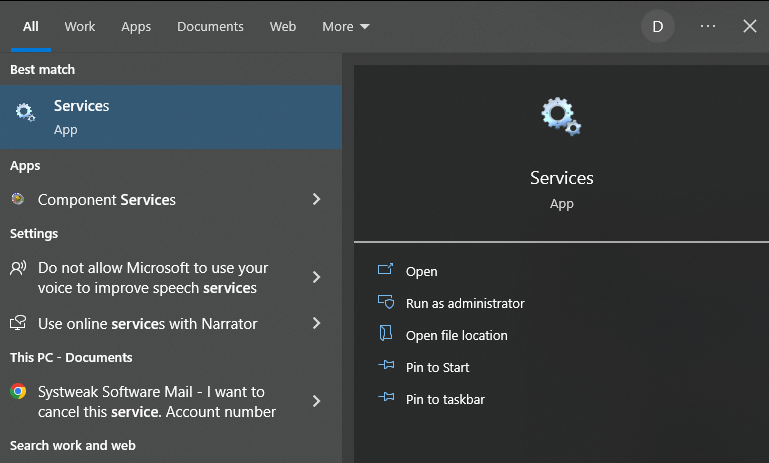Select the Services best match result
This screenshot has height=463, width=769.
pyautogui.click(x=171, y=117)
